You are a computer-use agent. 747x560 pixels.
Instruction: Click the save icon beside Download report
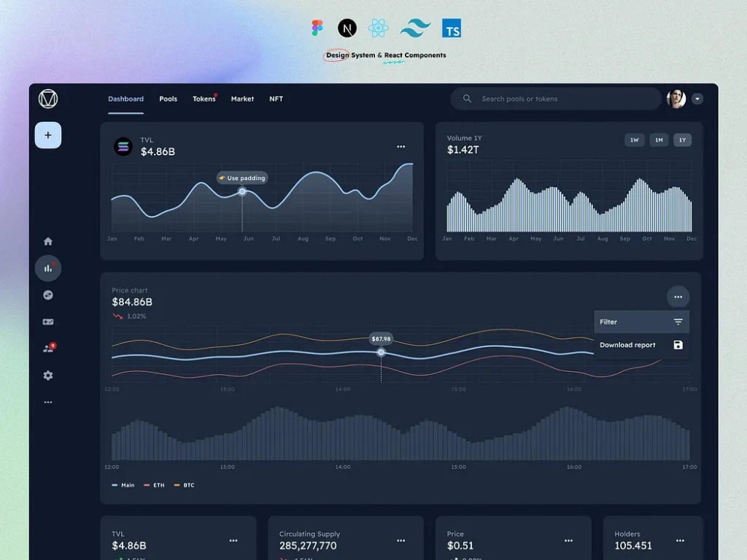click(678, 345)
